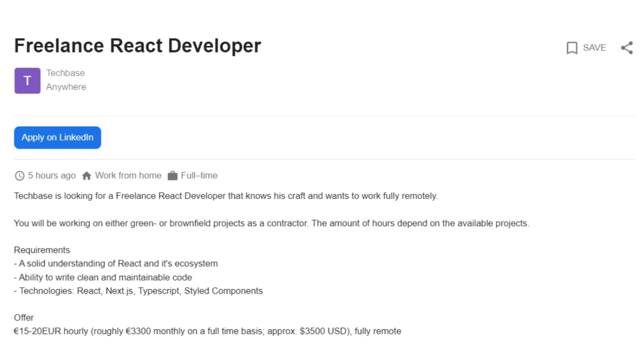Viewport: 644px width, 362px height.
Task: Click the house icon
Action: pyautogui.click(x=87, y=176)
